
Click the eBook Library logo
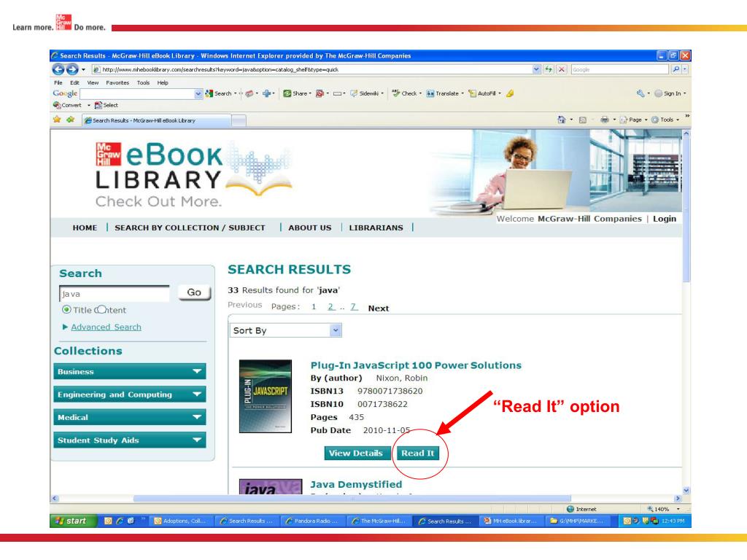[193, 174]
